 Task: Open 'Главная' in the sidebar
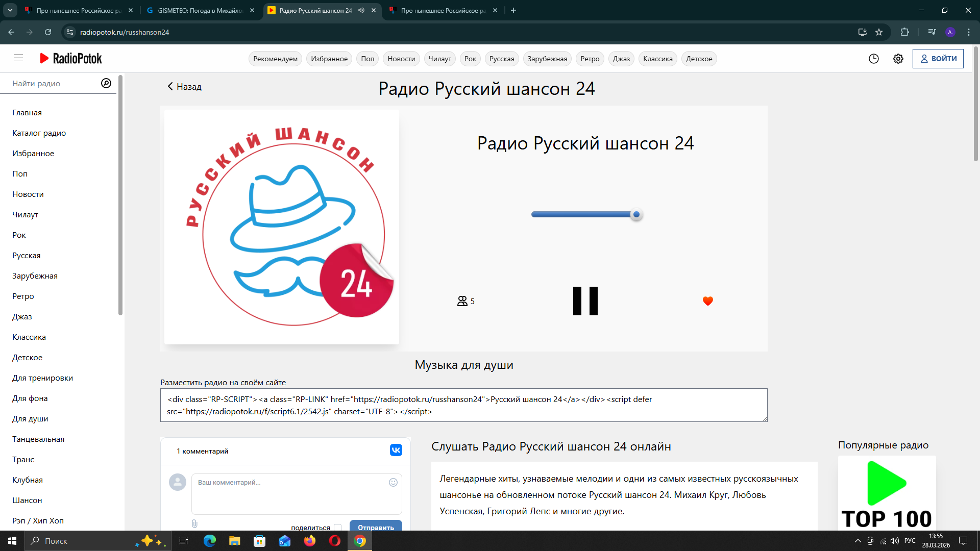click(x=27, y=113)
